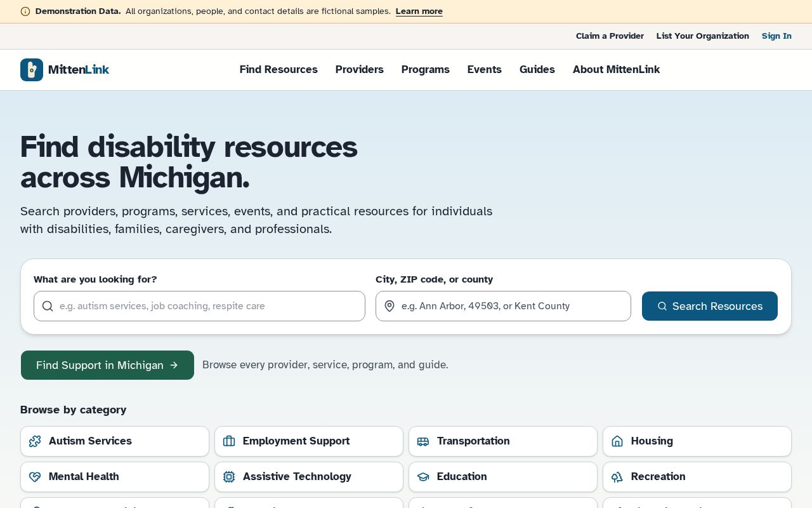This screenshot has width=812, height=508.
Task: Click the Mental Health heart icon
Action: tap(35, 477)
